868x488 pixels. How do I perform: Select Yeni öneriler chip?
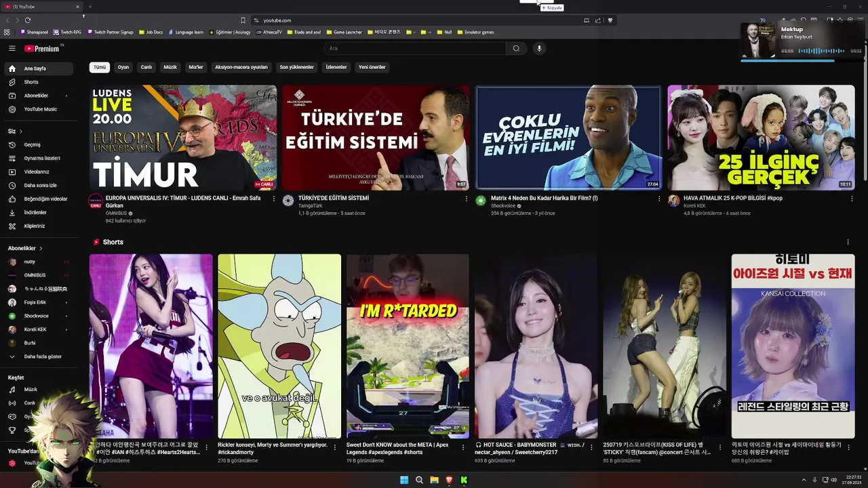pyautogui.click(x=372, y=67)
